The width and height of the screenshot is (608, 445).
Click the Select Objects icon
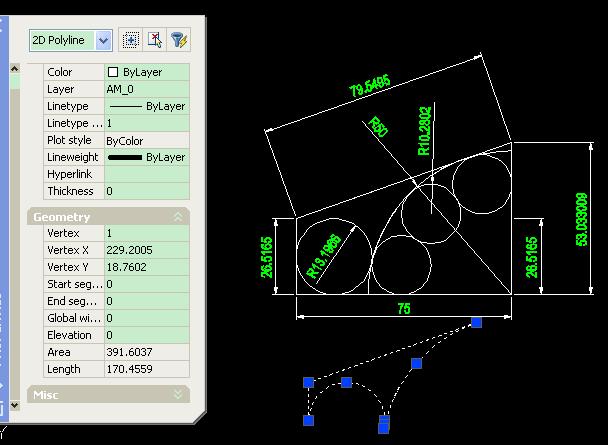tap(155, 40)
